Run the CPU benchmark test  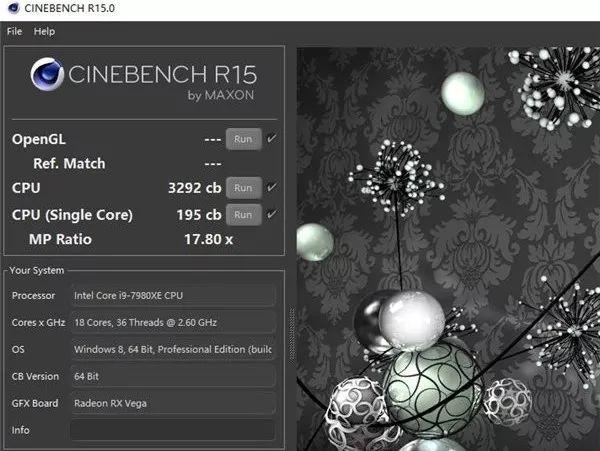(243, 187)
